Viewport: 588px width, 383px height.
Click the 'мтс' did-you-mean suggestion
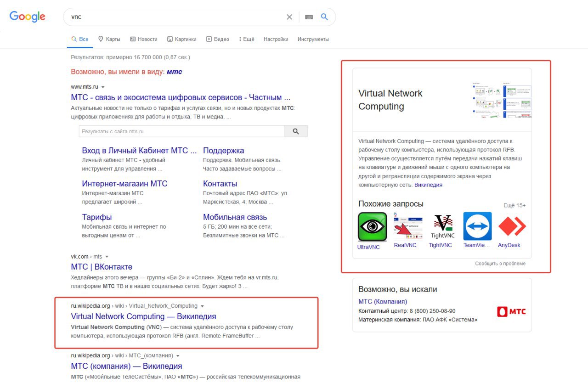point(175,72)
